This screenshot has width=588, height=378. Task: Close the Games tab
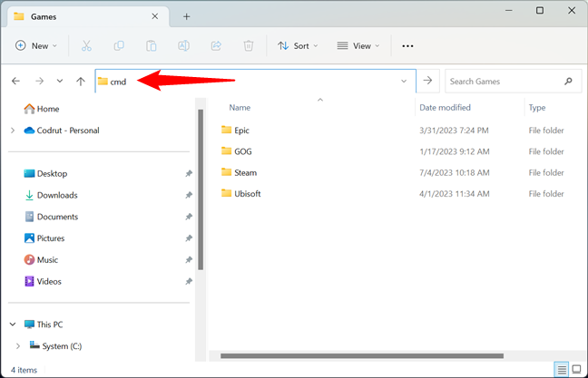(x=155, y=16)
